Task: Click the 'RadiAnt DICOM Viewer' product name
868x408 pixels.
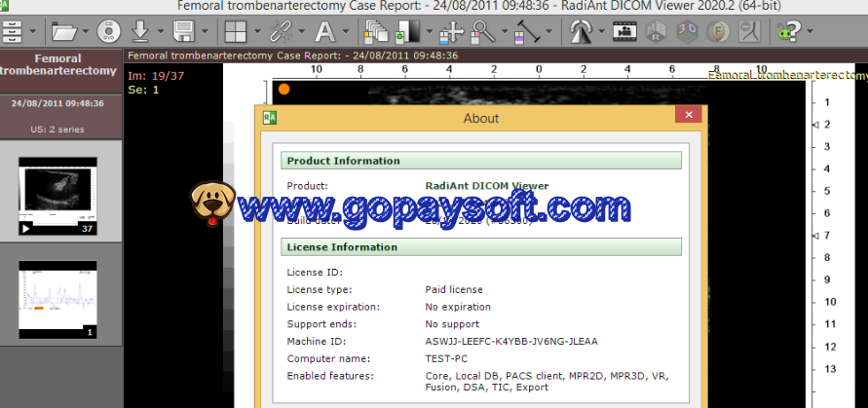Action: 487,186
